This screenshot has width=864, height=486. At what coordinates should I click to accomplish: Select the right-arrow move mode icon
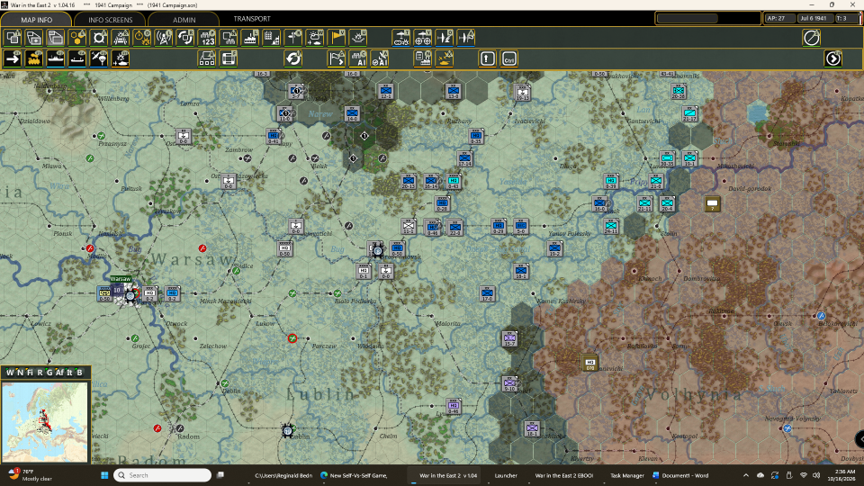coord(13,58)
